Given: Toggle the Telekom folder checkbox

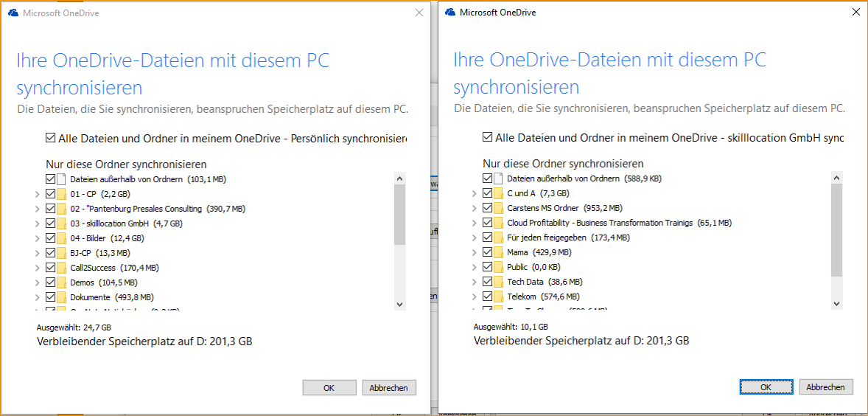Looking at the screenshot, I should (x=487, y=296).
